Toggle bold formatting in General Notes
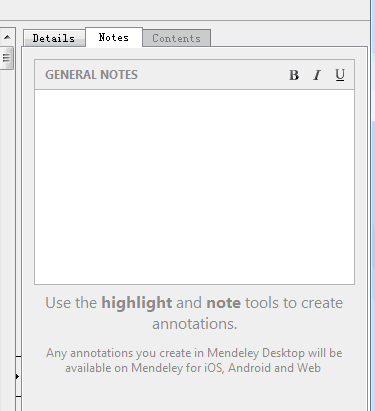This screenshot has height=411, width=375. [x=294, y=75]
